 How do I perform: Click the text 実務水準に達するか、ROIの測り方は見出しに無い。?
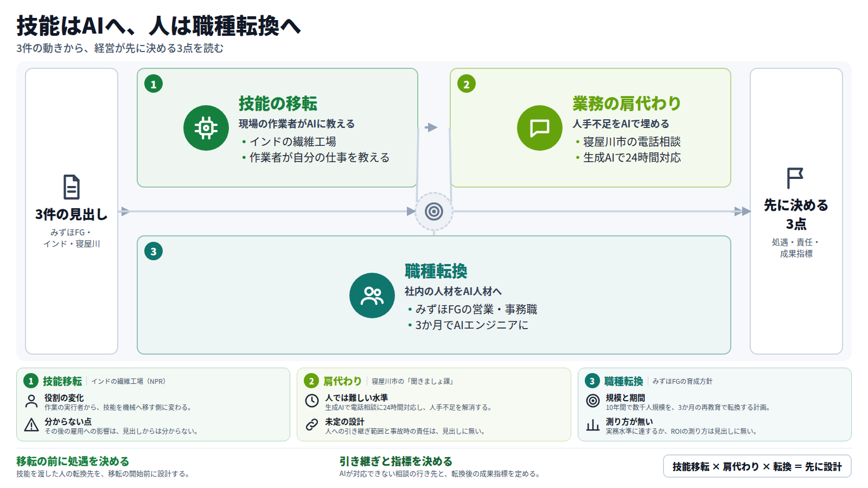pyautogui.click(x=681, y=431)
